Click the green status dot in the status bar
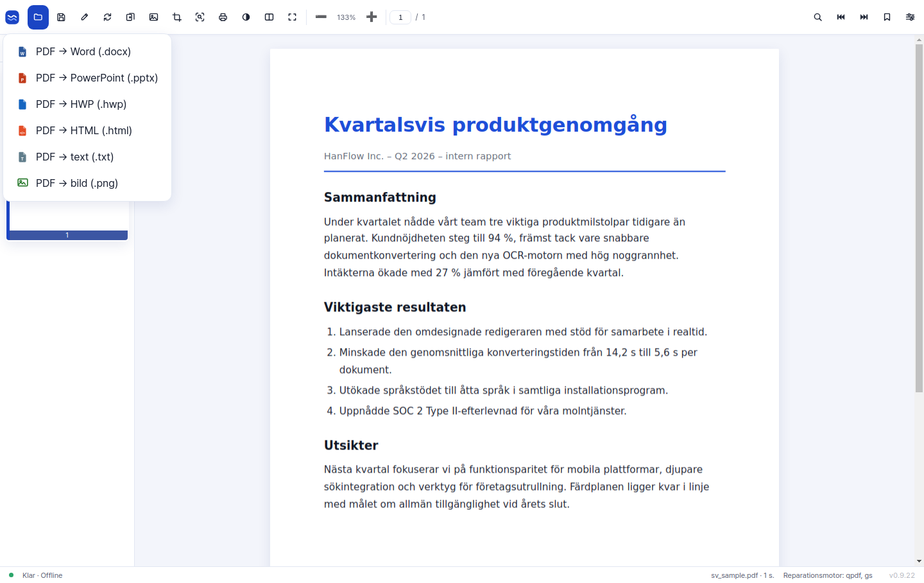Screen dimensions: 924x583 11,575
